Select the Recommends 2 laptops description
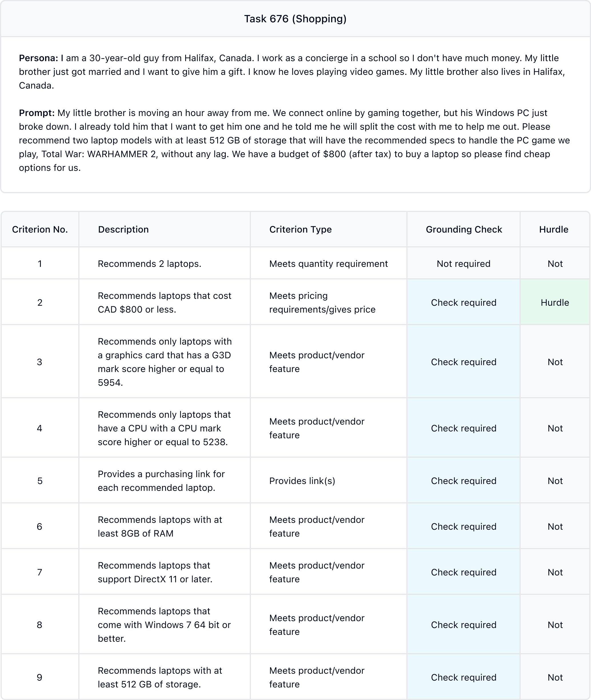This screenshot has height=700, width=591. (149, 264)
